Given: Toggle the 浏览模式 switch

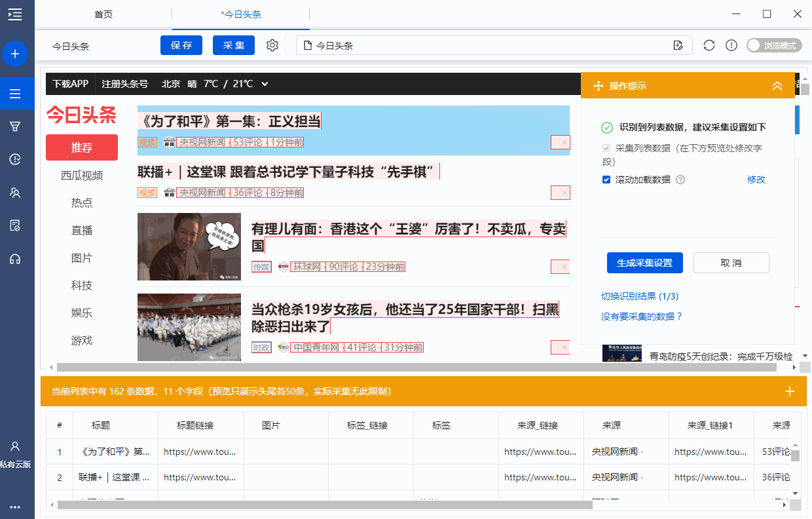Looking at the screenshot, I should (774, 45).
